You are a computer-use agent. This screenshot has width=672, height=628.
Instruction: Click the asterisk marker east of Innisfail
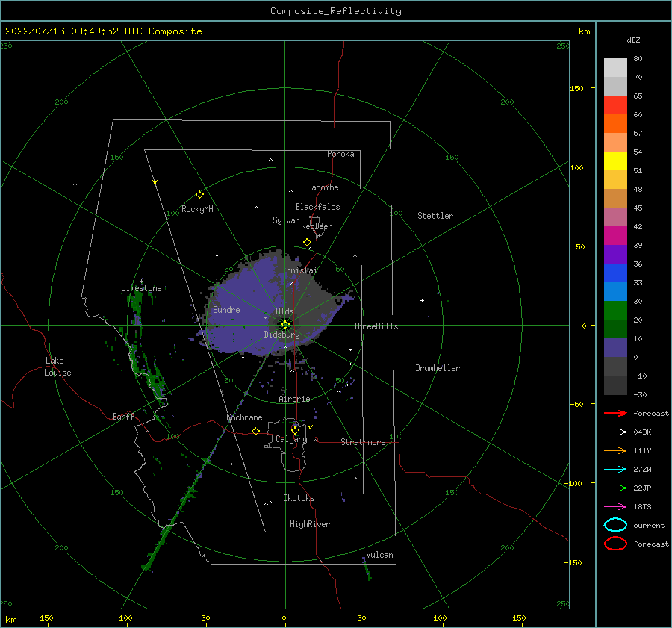(355, 256)
